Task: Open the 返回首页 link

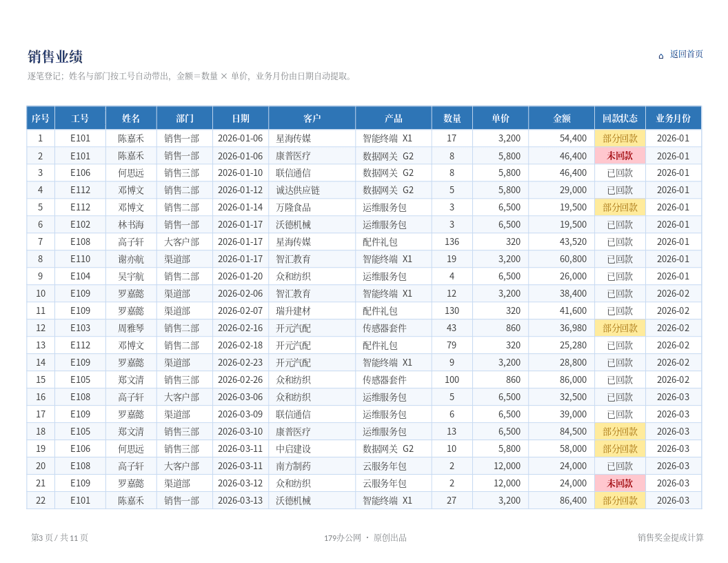Action: click(x=686, y=55)
